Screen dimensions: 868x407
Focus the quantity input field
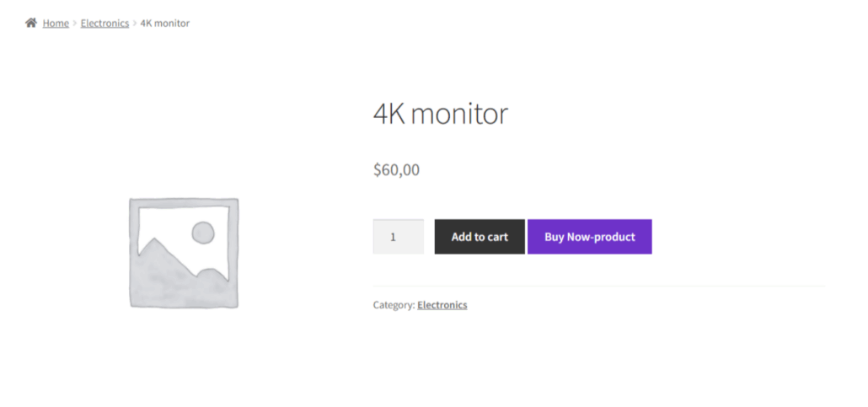point(398,237)
